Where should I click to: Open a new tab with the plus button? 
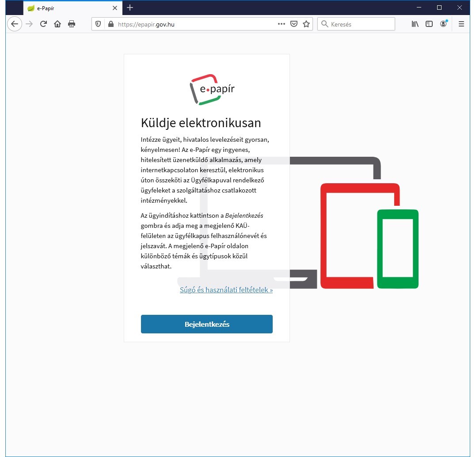pos(129,8)
